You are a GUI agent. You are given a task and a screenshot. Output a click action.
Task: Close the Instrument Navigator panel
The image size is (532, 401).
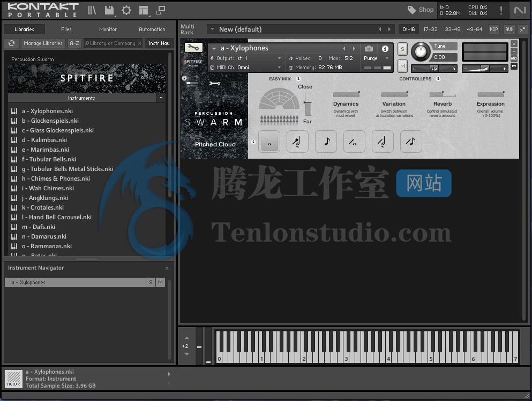click(167, 268)
